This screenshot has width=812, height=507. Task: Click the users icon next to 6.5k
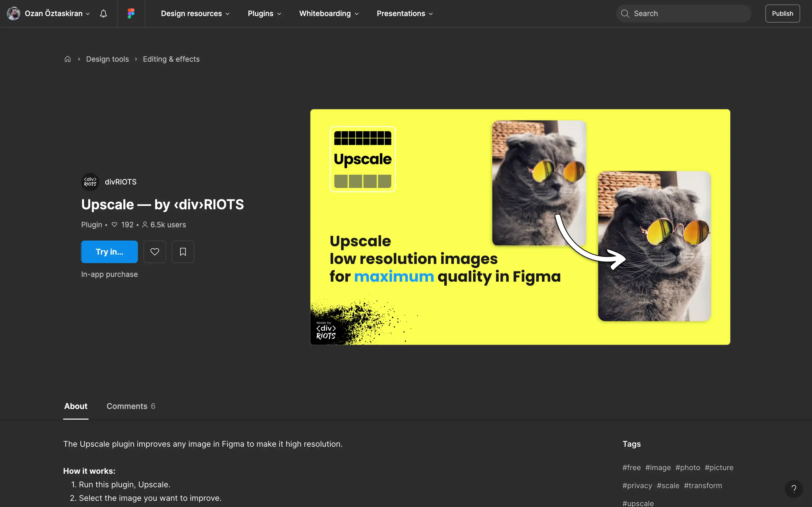(145, 225)
